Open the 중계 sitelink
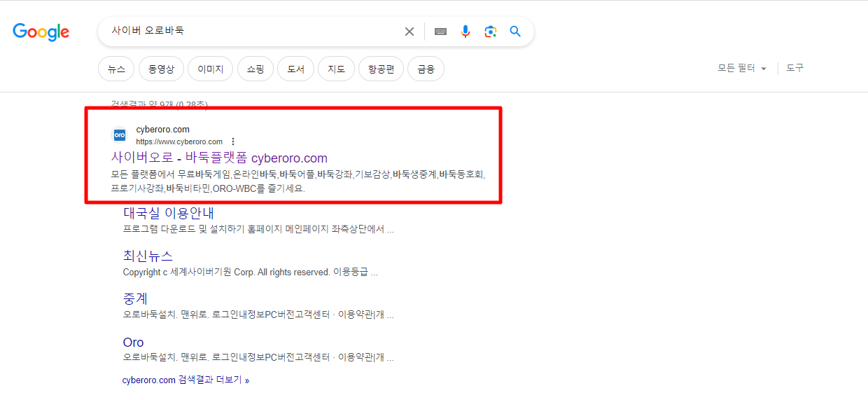The height and width of the screenshot is (400, 868). 135,299
